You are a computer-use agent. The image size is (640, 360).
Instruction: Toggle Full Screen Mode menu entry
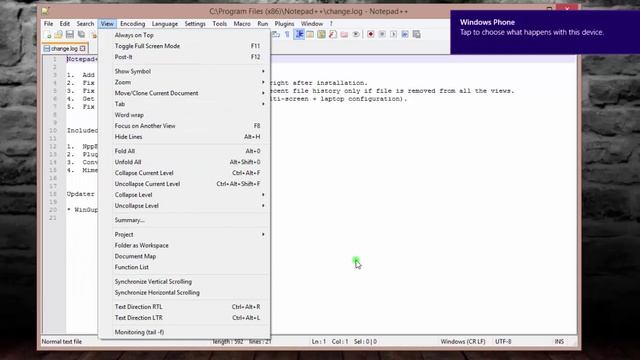point(184,46)
